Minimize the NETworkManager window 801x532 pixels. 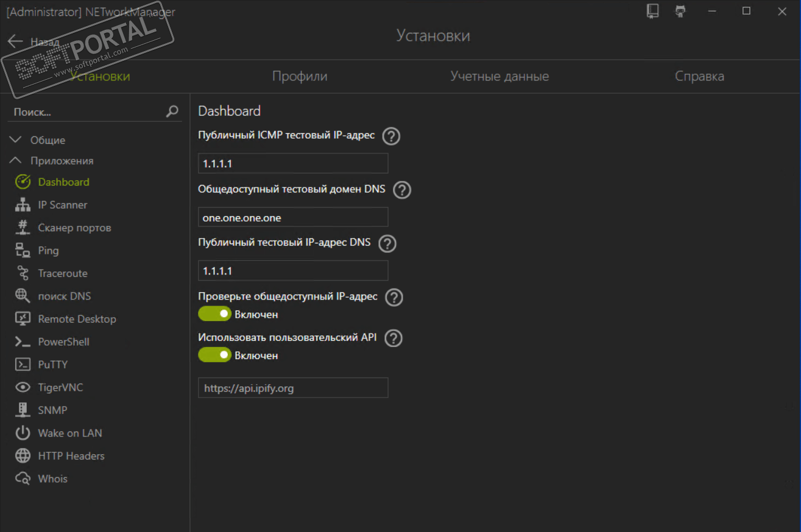pos(711,11)
